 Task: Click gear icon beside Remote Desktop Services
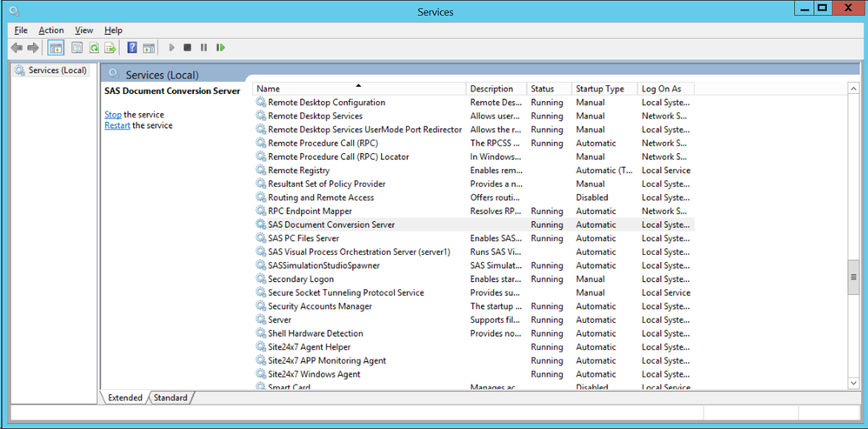point(260,117)
